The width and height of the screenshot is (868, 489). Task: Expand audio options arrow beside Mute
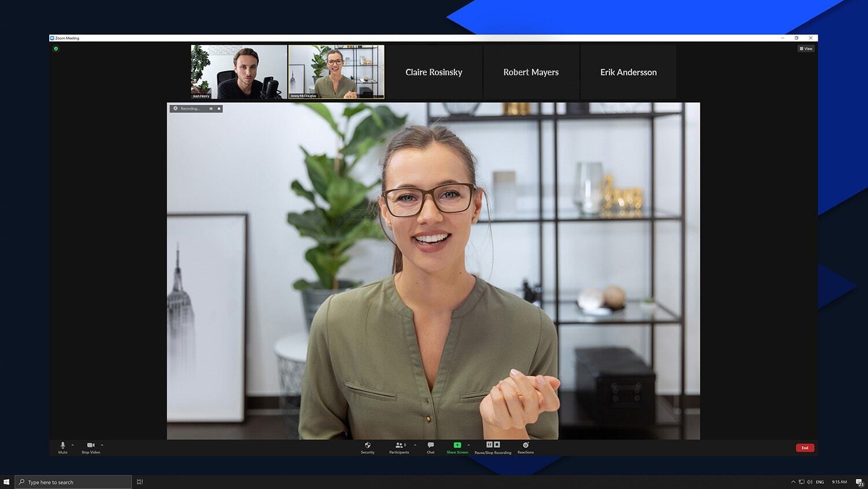(x=72, y=445)
